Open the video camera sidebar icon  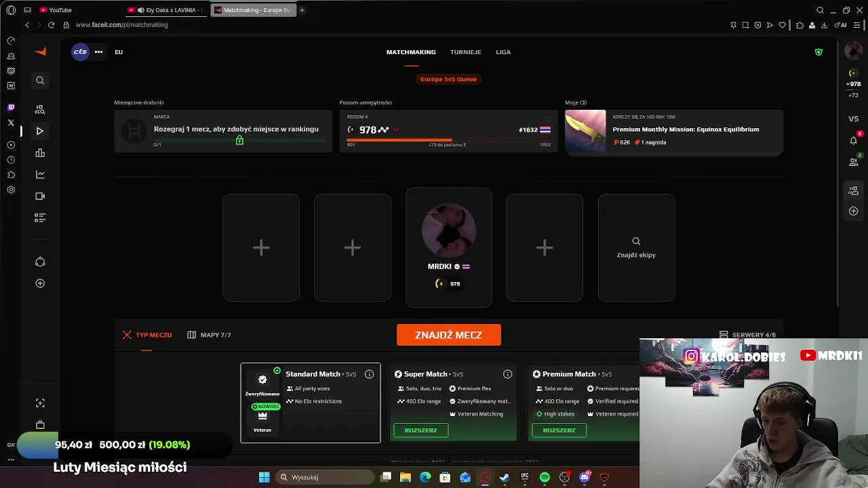point(40,196)
